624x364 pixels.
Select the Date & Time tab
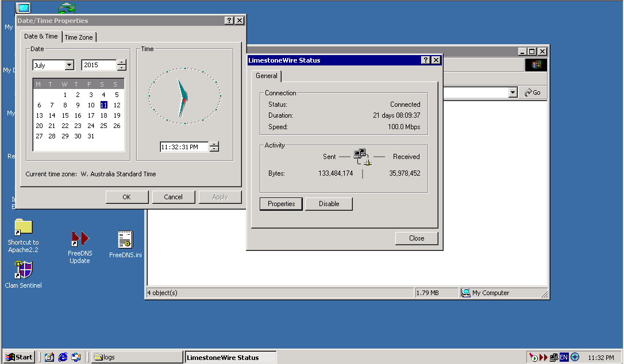[x=41, y=36]
